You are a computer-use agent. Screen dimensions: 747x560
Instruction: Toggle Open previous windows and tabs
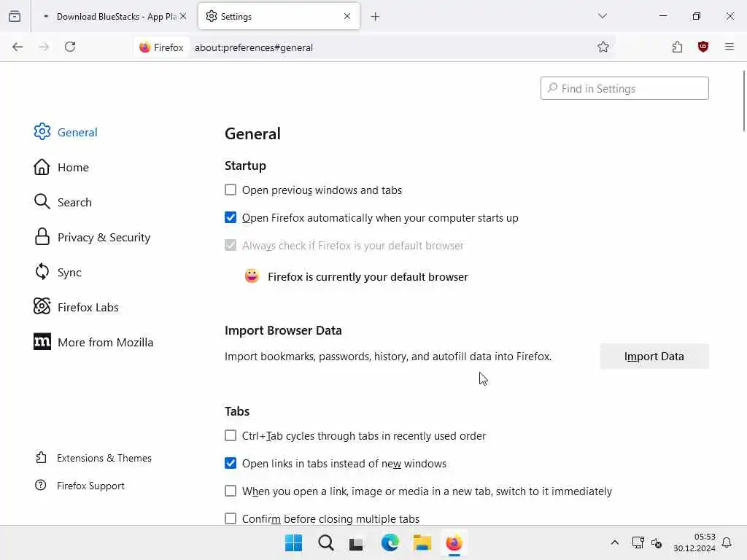[x=231, y=190]
